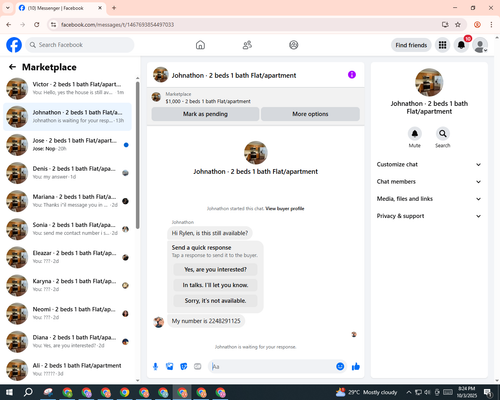Screen dimensions: 500x400
Task: Attach a photo file icon
Action: point(170,367)
